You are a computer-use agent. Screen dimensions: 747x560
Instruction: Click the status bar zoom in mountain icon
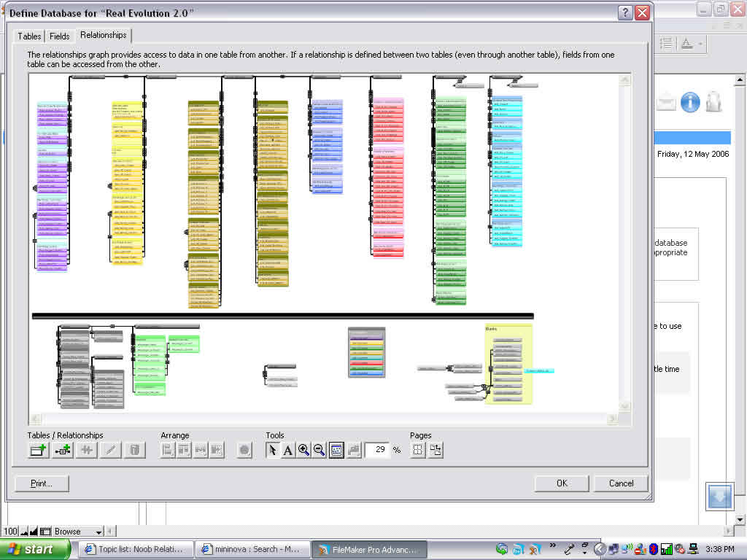pos(34,532)
